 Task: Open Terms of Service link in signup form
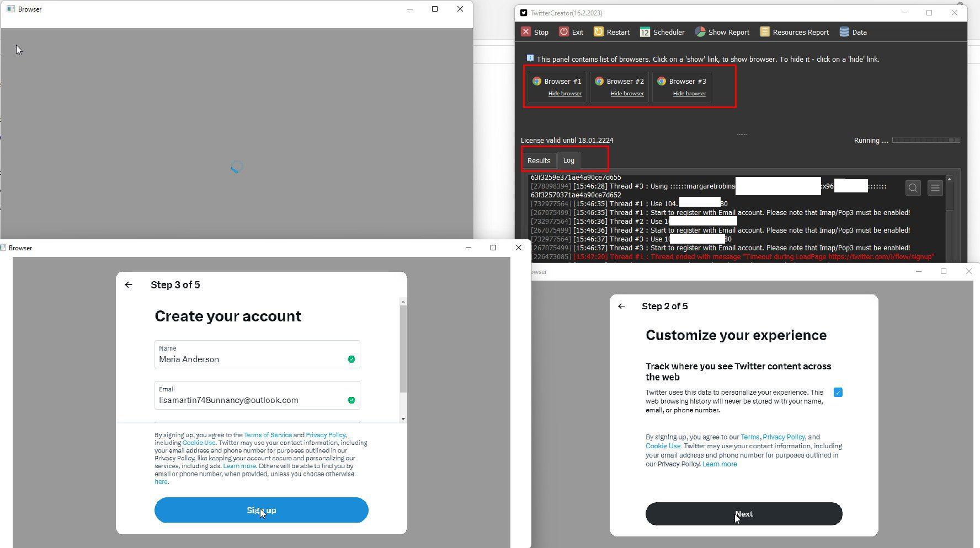coord(268,435)
